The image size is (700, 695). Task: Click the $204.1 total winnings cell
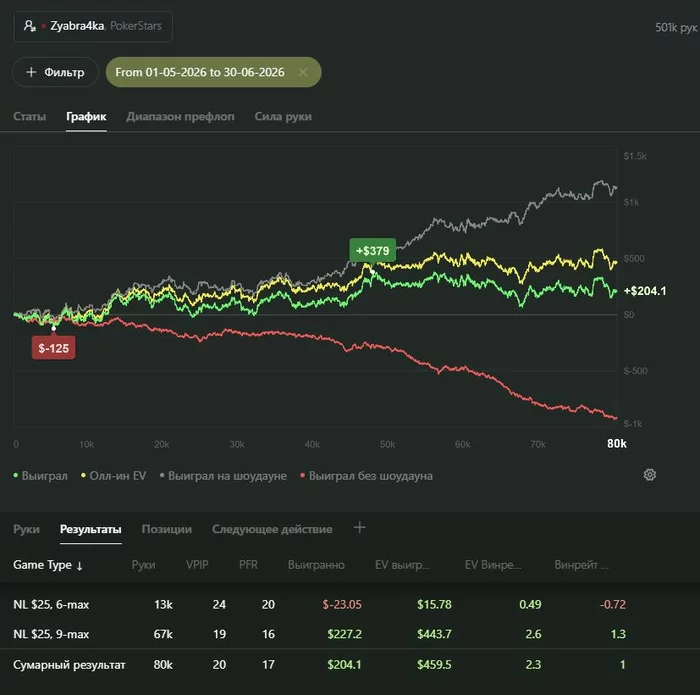click(x=344, y=665)
